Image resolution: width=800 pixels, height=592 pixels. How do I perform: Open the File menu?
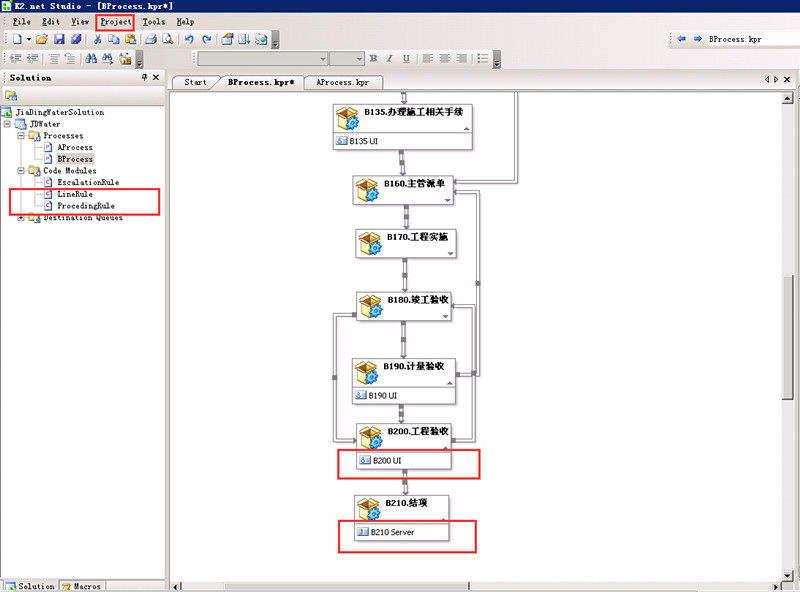coord(21,21)
